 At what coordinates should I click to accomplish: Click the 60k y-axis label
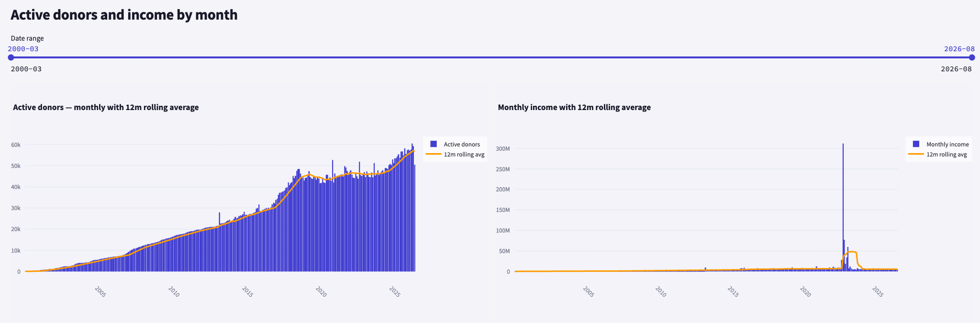pos(16,145)
